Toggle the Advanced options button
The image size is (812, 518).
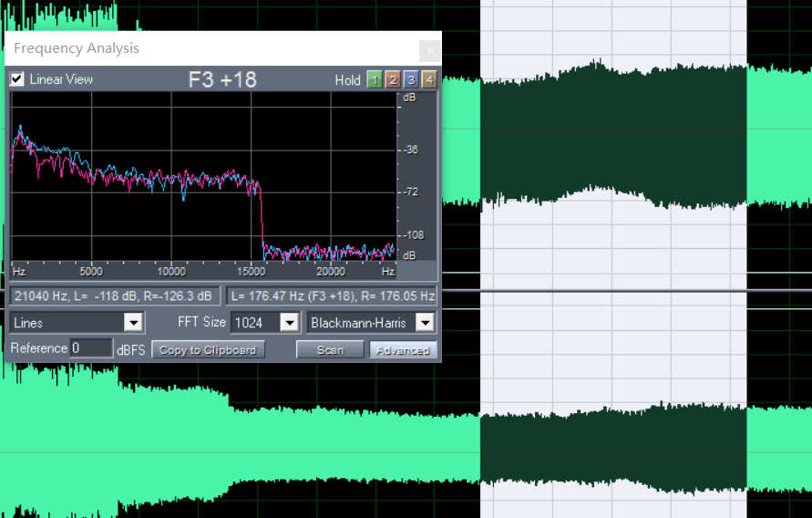coord(403,349)
